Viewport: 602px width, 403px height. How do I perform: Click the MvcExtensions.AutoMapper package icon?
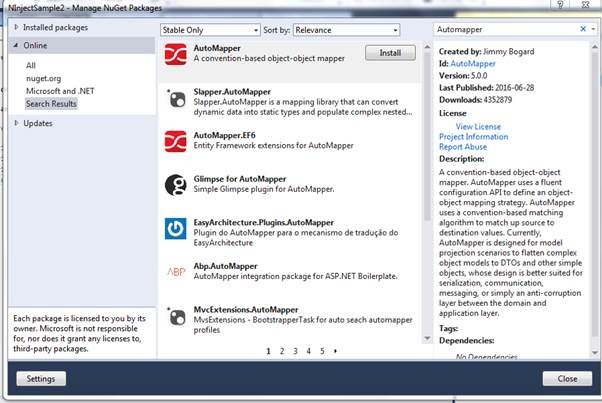point(176,316)
